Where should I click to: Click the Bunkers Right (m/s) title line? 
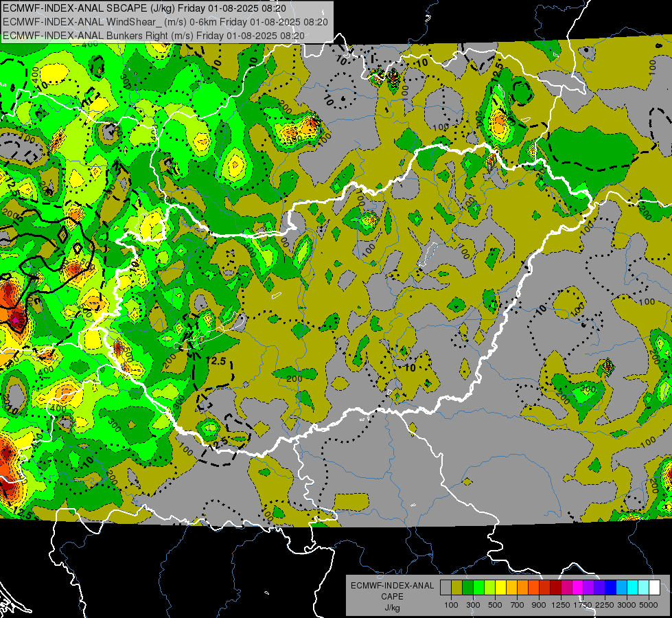tap(154, 36)
